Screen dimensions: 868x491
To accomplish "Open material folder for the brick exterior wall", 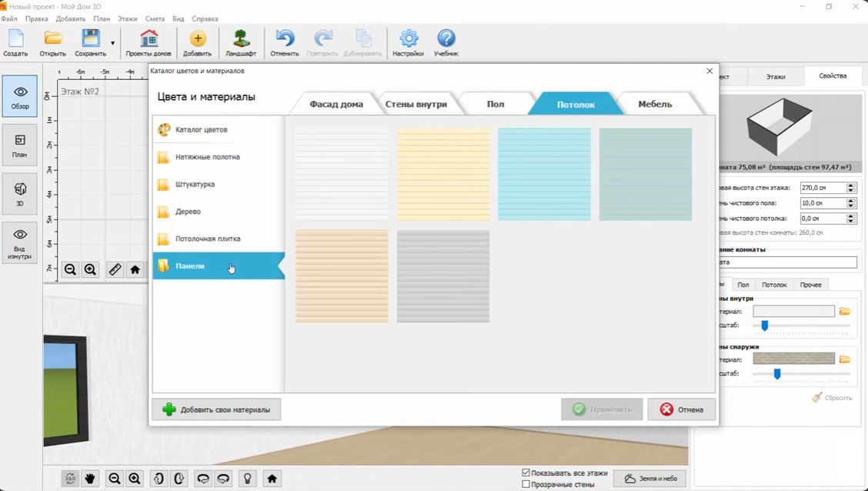I will [845, 359].
